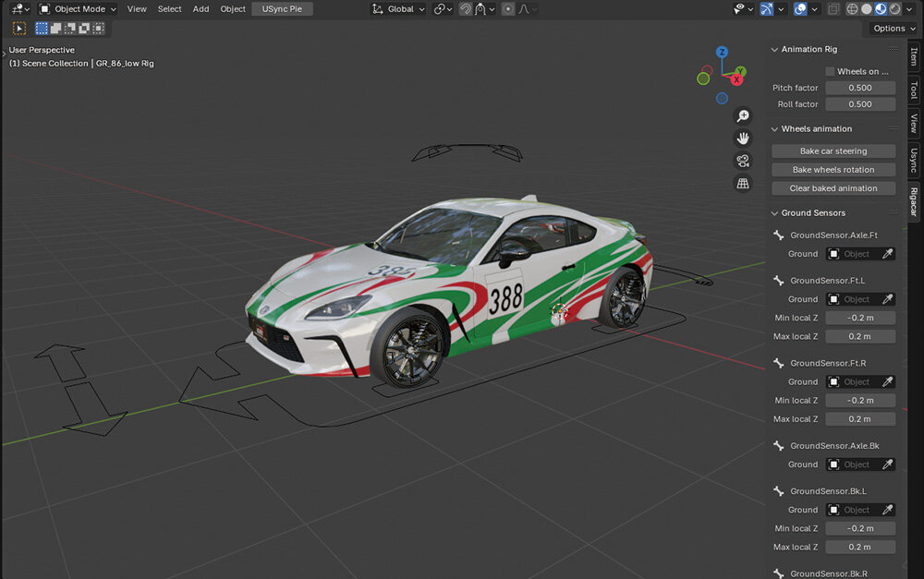This screenshot has height=579, width=924.
Task: Click the GroundSensor.Ft.R Min local Z field
Action: point(859,401)
